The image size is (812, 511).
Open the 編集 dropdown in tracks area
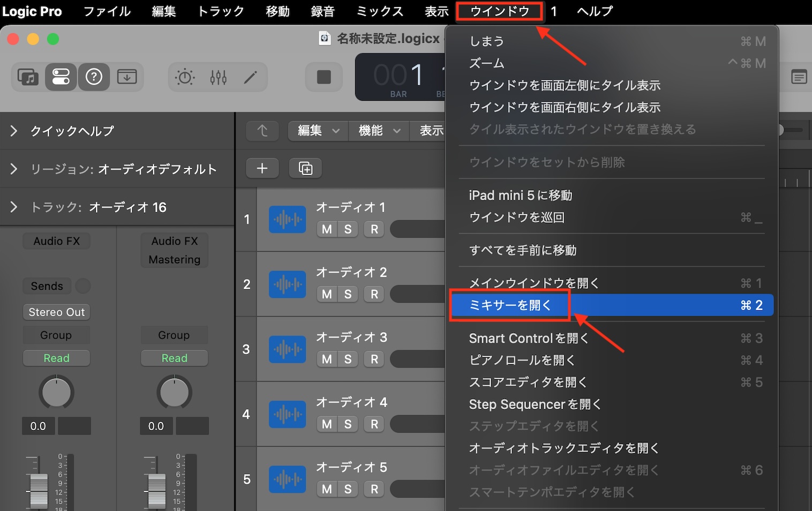(x=319, y=131)
